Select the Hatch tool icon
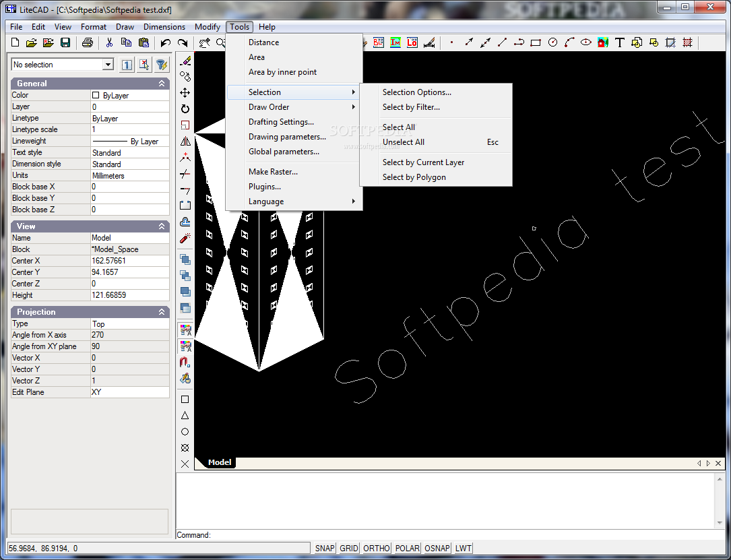 click(x=687, y=43)
